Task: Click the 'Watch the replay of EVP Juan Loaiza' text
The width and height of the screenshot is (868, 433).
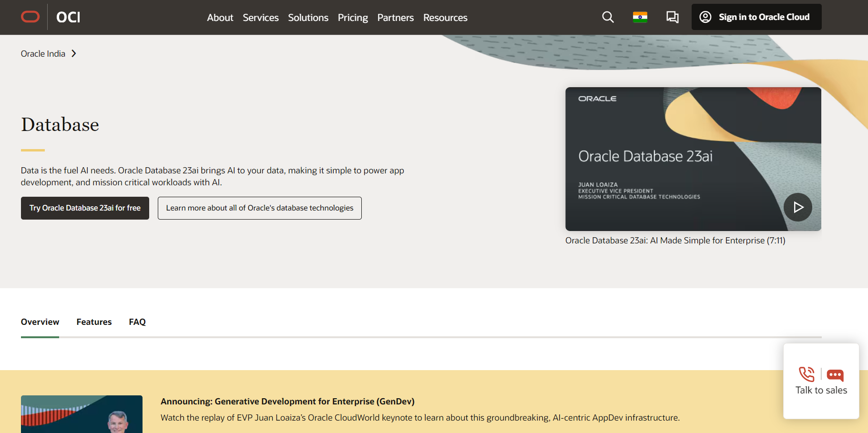Action: pyautogui.click(x=420, y=418)
